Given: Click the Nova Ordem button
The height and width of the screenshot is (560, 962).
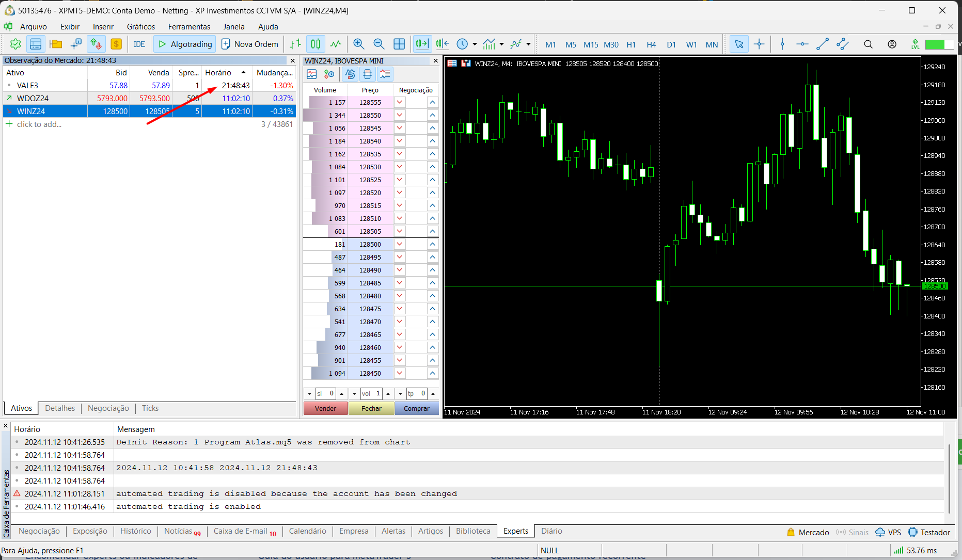Looking at the screenshot, I should tap(250, 44).
